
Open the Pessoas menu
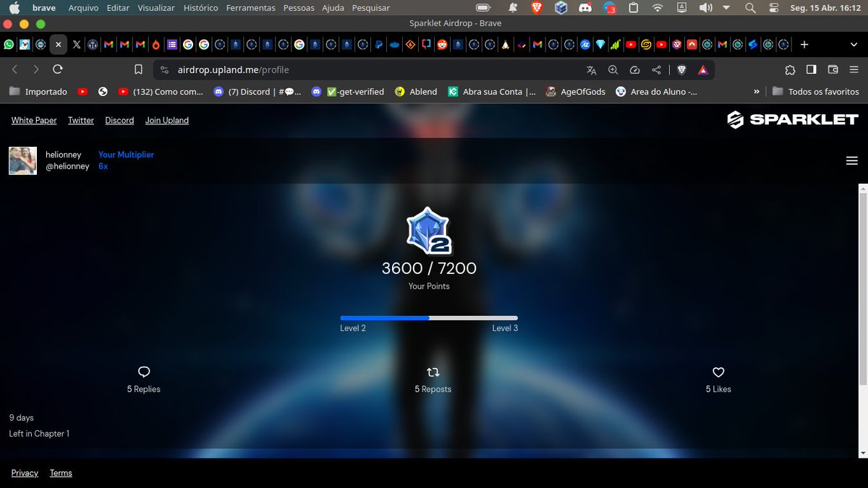pyautogui.click(x=299, y=8)
